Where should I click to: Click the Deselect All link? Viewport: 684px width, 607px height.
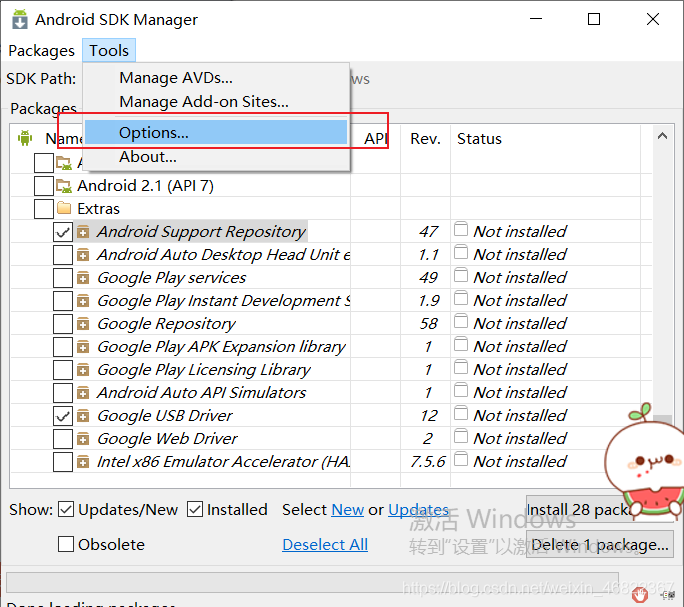pos(325,545)
